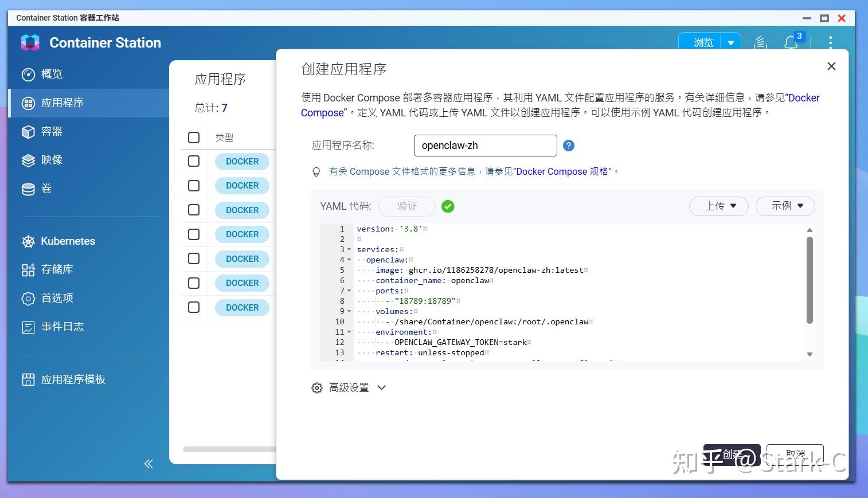The width and height of the screenshot is (868, 498).
Task: Open the 示例 examples dropdown
Action: pyautogui.click(x=785, y=206)
